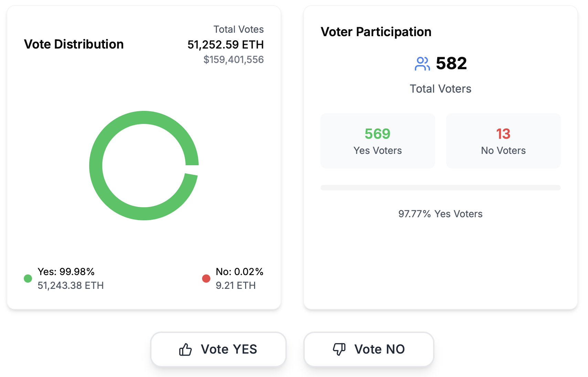Click the Voter Participation heading
Viewport: 588px width, 377px height.
pyautogui.click(x=376, y=32)
